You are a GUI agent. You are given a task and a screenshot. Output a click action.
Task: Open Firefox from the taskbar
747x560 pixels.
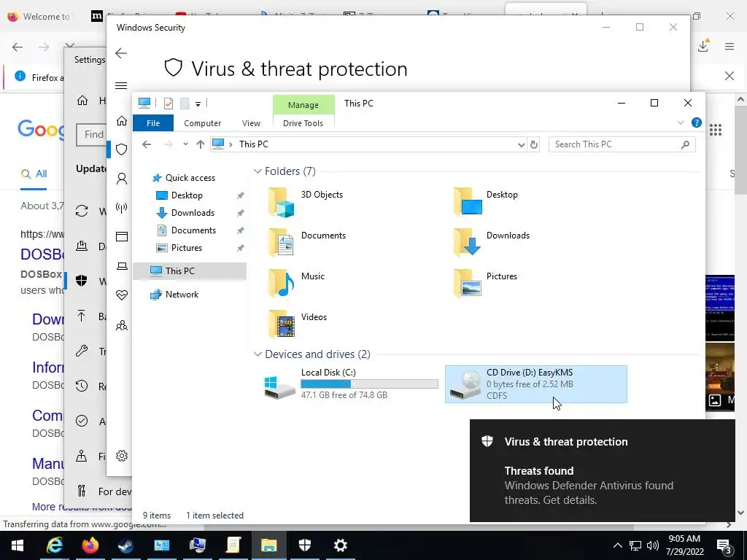90,545
